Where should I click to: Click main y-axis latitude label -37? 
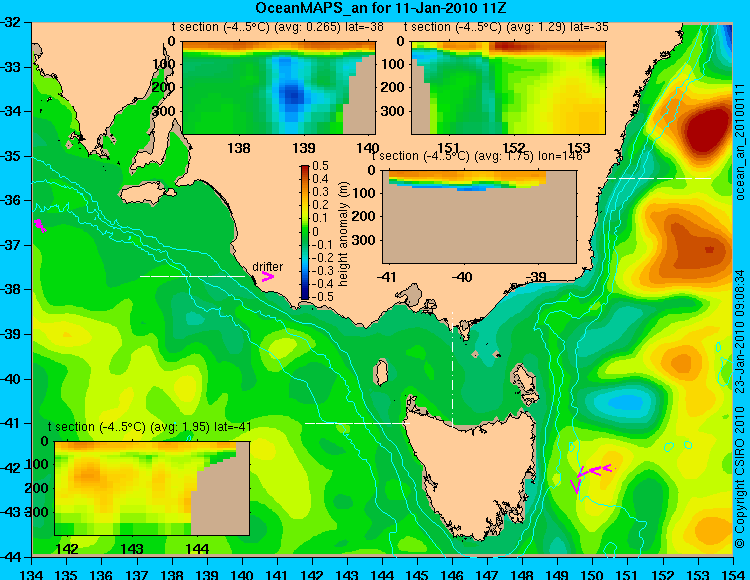point(11,245)
